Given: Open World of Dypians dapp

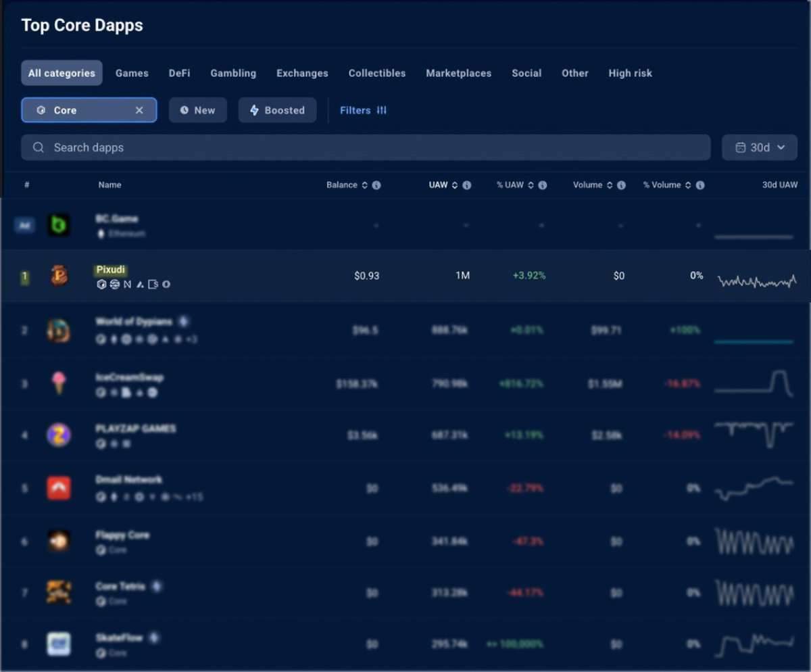Looking at the screenshot, I should click(134, 322).
